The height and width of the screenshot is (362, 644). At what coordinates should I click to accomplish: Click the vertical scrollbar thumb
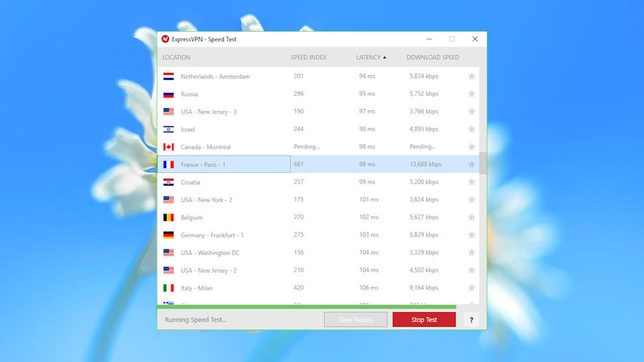point(483,163)
